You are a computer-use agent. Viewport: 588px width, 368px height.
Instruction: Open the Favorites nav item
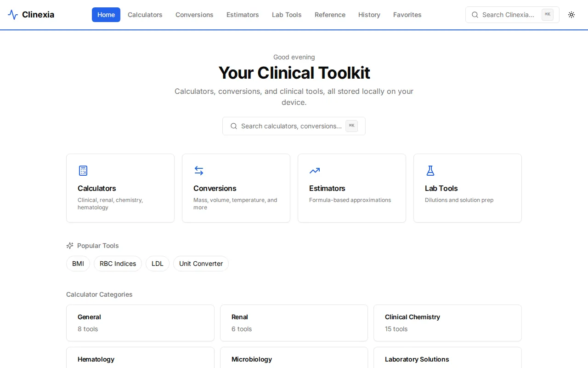[x=407, y=15]
